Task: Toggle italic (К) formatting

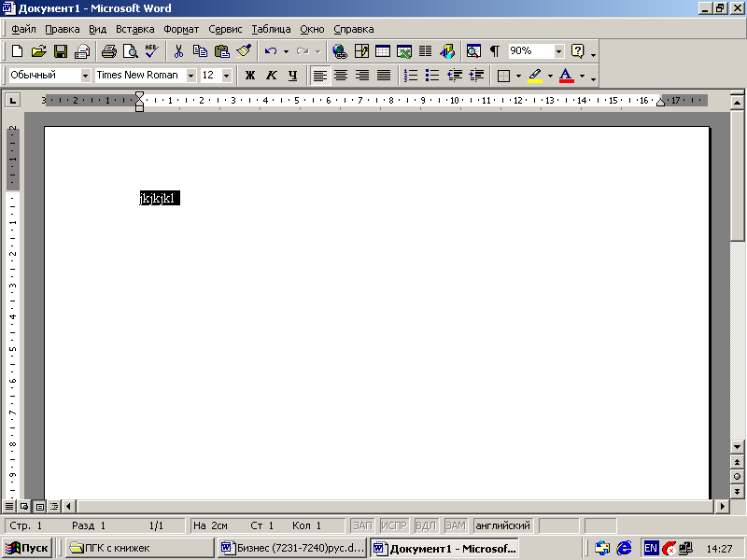Action: click(272, 76)
